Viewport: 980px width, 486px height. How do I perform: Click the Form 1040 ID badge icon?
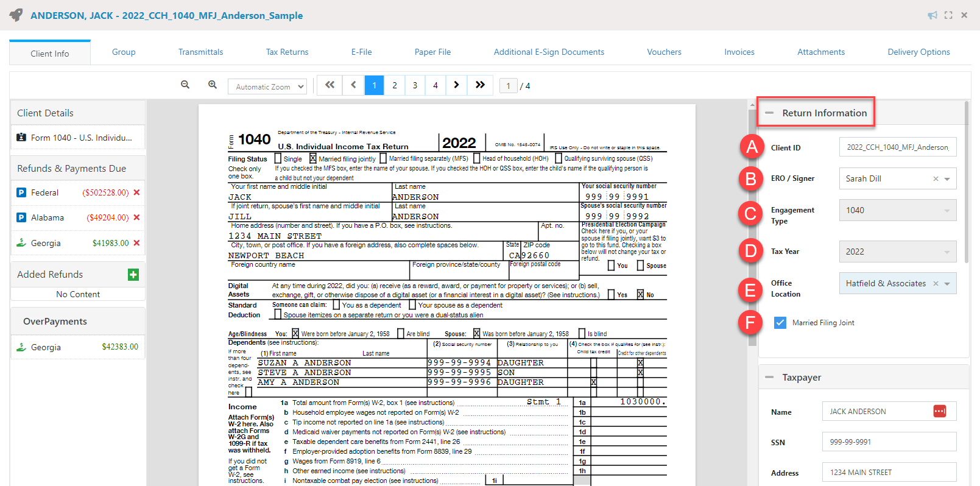(x=21, y=138)
